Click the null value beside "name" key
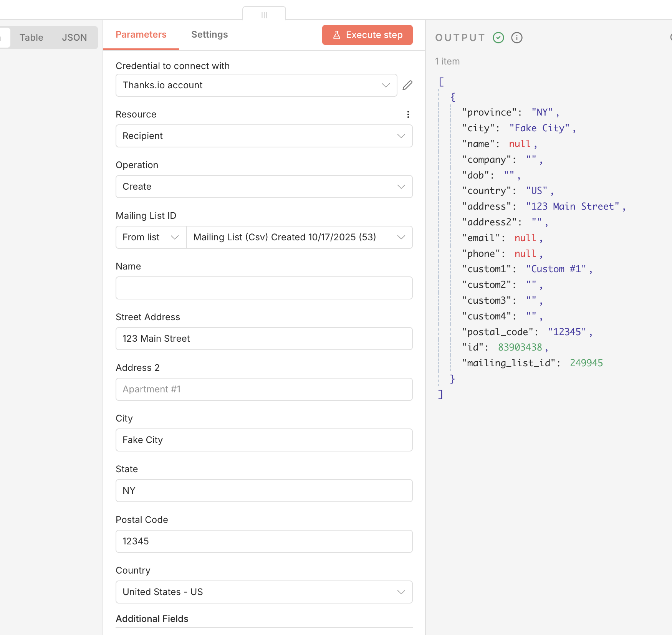672x635 pixels. coord(520,144)
